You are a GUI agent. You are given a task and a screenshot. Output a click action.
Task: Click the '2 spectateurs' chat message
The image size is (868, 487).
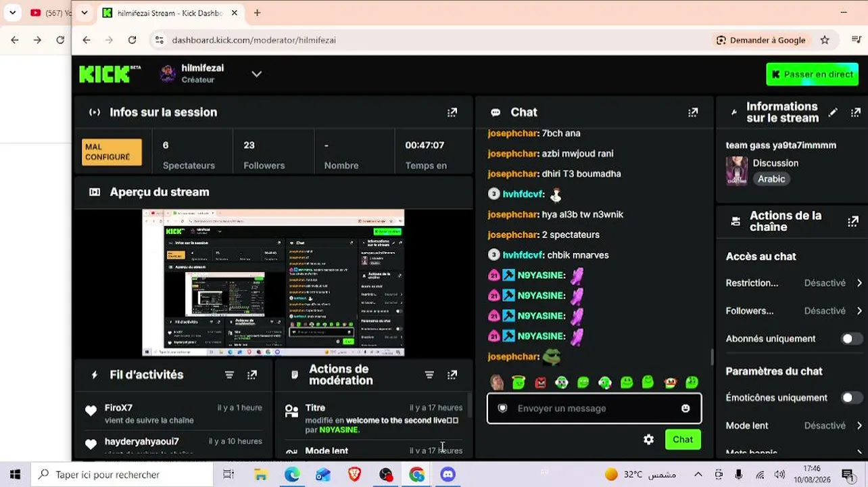pos(571,235)
